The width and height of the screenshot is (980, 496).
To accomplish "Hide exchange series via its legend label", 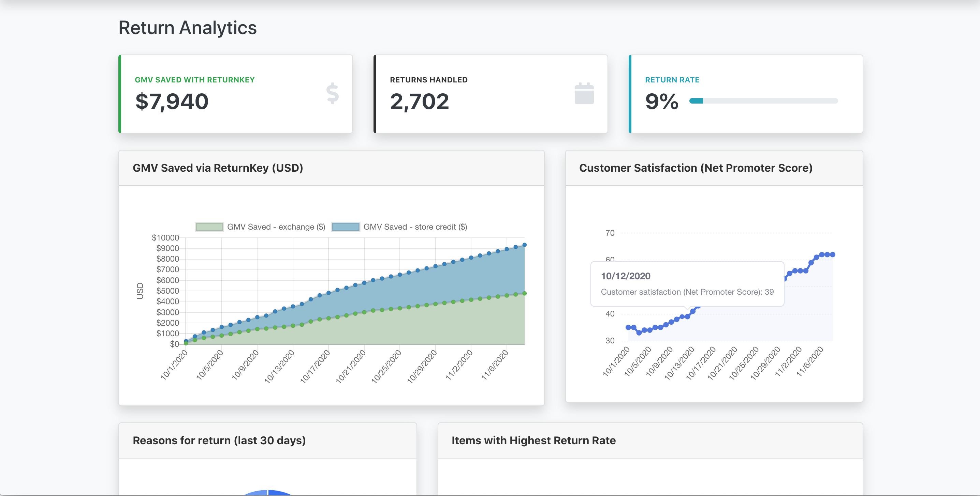I will pyautogui.click(x=276, y=227).
